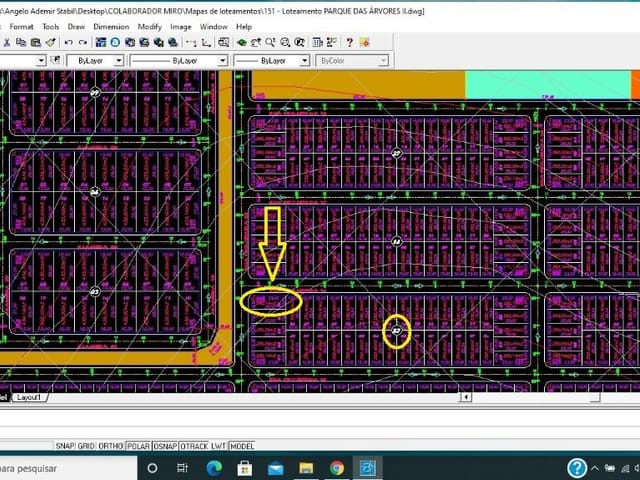Select the Zoom Window tool
The height and width of the screenshot is (480, 640).
point(285,42)
